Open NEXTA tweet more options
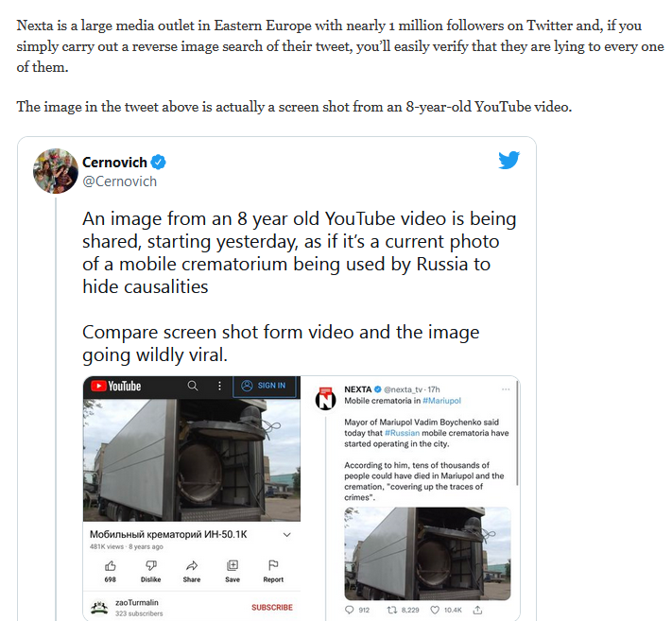This screenshot has height=621, width=672. point(506,389)
